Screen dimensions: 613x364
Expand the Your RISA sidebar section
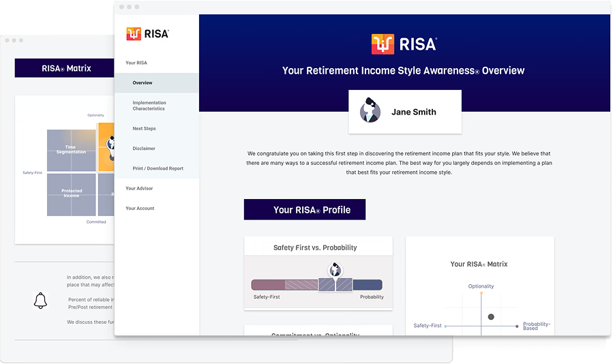[136, 63]
